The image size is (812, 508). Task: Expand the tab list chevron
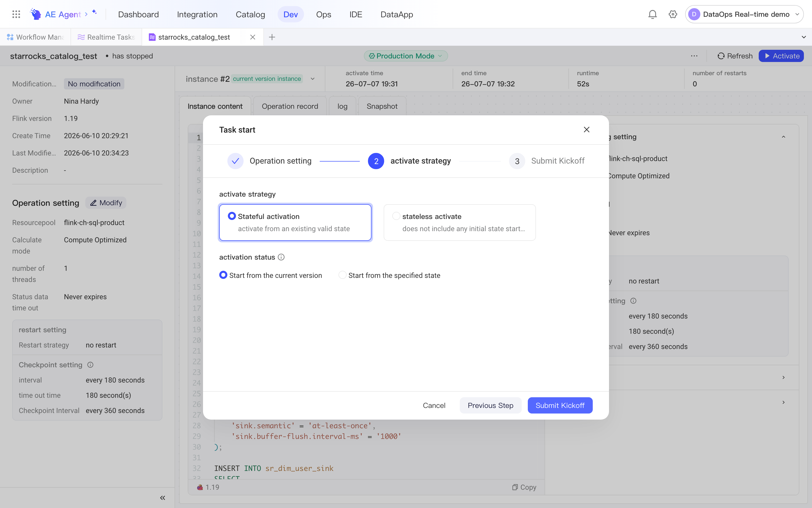(804, 37)
